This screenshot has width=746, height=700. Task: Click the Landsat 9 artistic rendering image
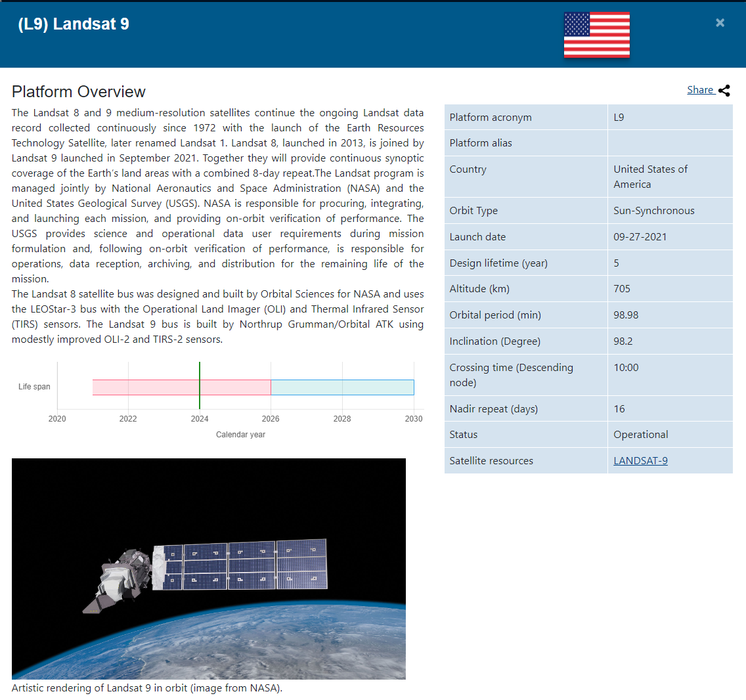point(209,569)
